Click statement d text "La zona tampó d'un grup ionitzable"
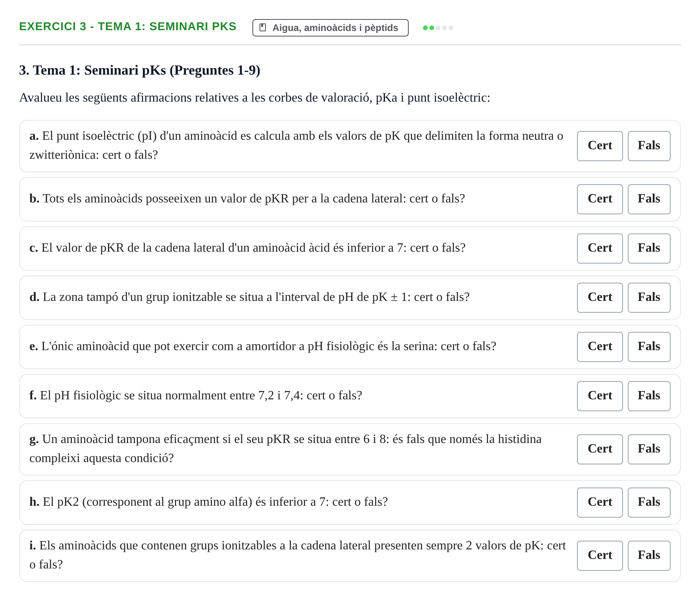This screenshot has width=700, height=601. (x=250, y=297)
